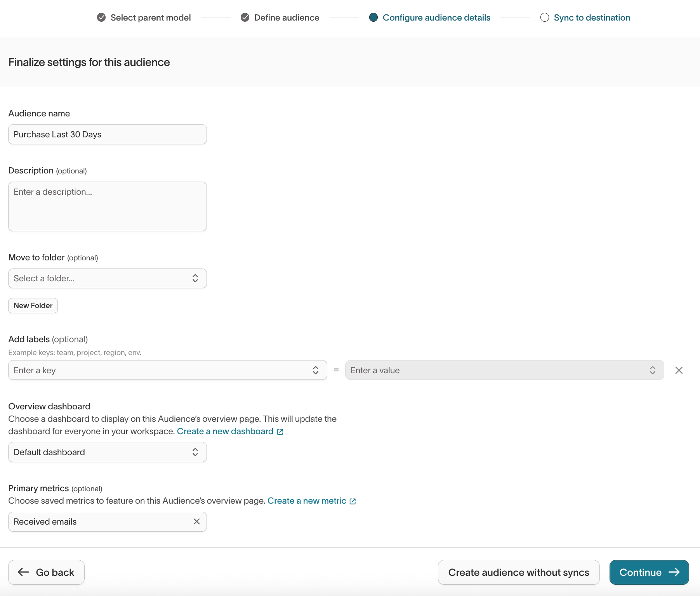
Task: Remove the Received emails metric
Action: click(x=197, y=521)
